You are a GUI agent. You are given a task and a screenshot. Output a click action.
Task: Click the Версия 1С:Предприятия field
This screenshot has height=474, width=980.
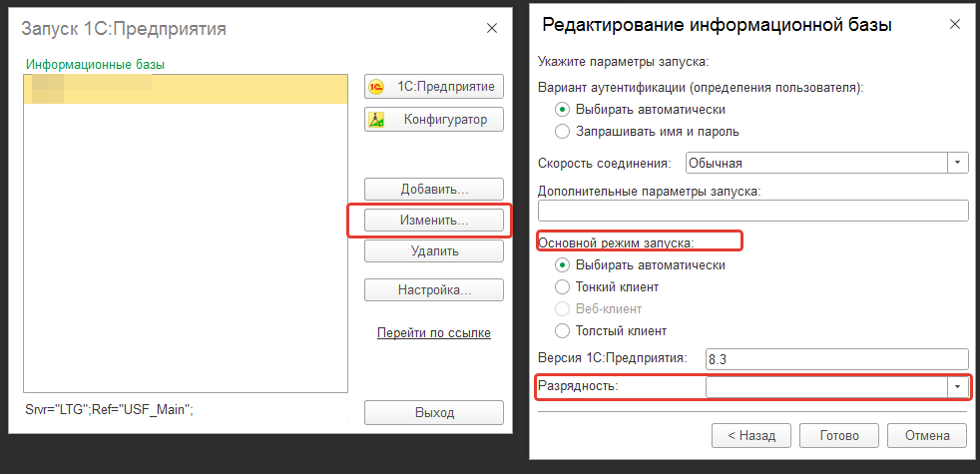click(836, 359)
